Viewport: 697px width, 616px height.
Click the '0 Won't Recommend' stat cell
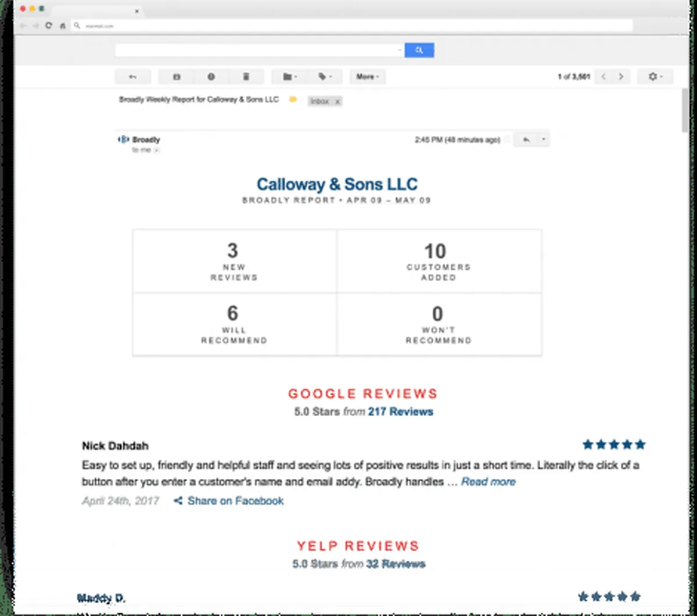tap(439, 324)
